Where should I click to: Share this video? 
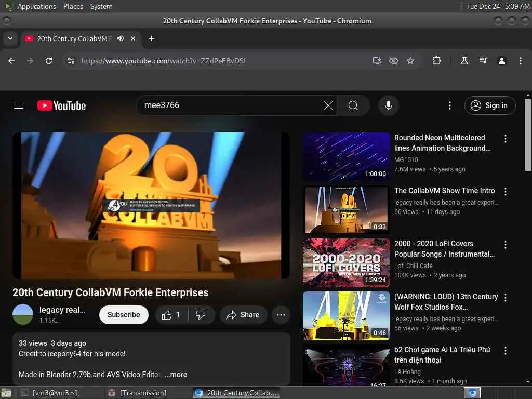pos(243,315)
